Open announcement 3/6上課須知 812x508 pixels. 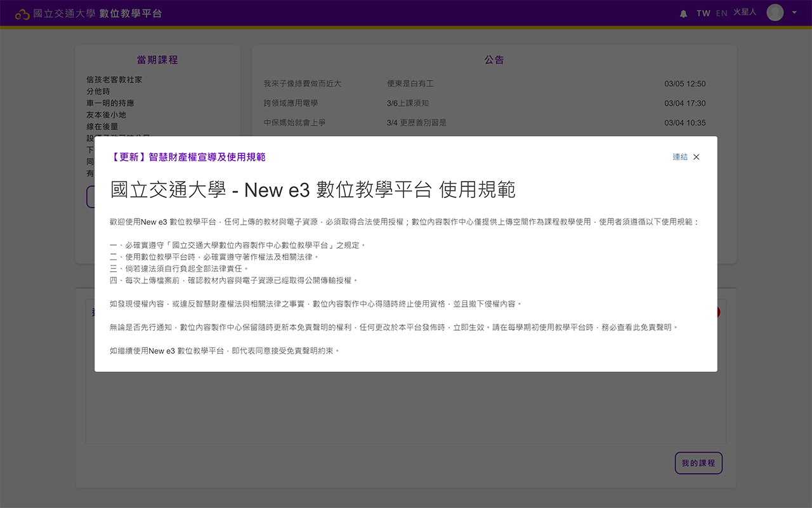click(x=408, y=104)
